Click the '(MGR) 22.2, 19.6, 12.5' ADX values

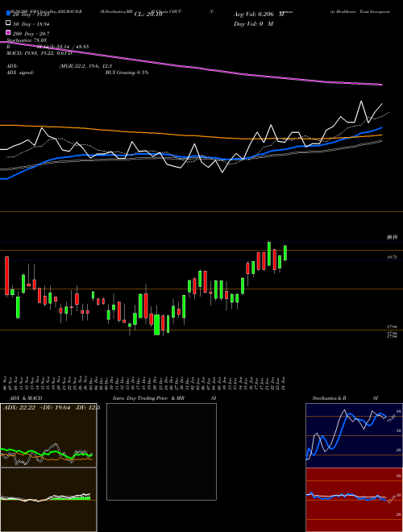pyautogui.click(x=85, y=66)
